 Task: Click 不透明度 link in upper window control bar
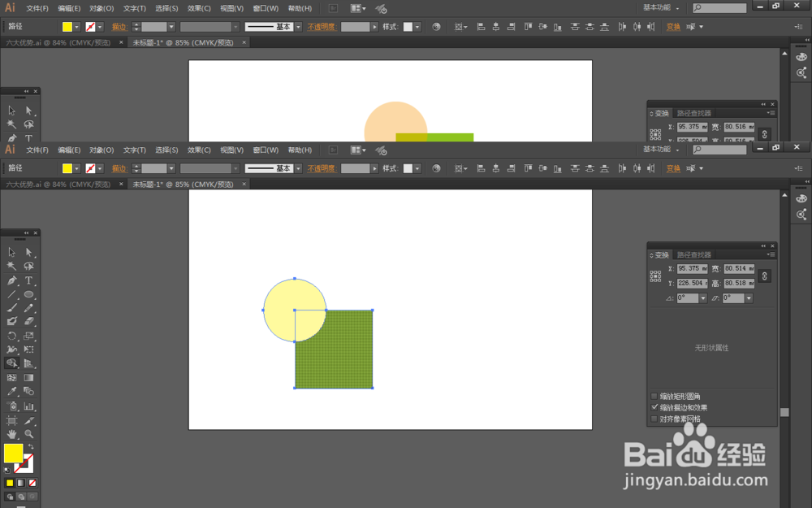(x=322, y=27)
